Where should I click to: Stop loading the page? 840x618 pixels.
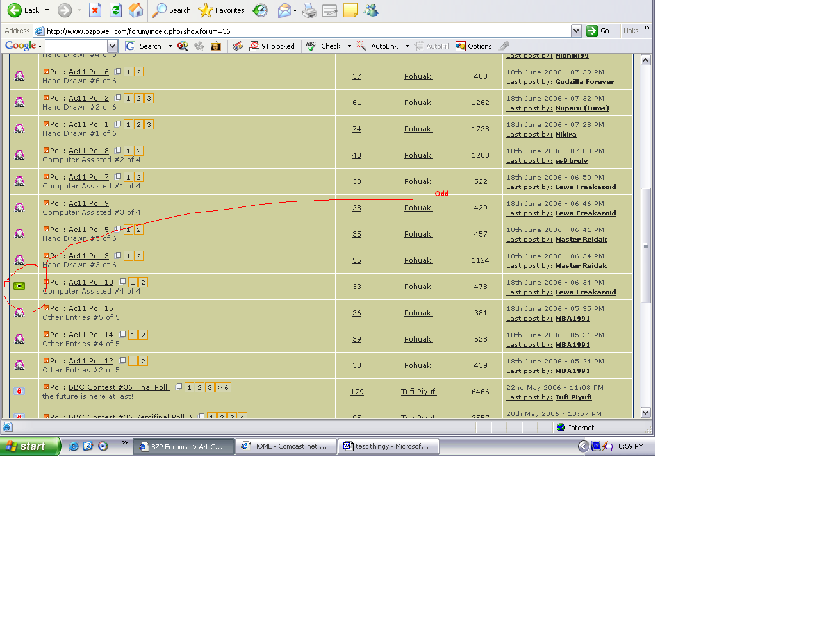95,10
